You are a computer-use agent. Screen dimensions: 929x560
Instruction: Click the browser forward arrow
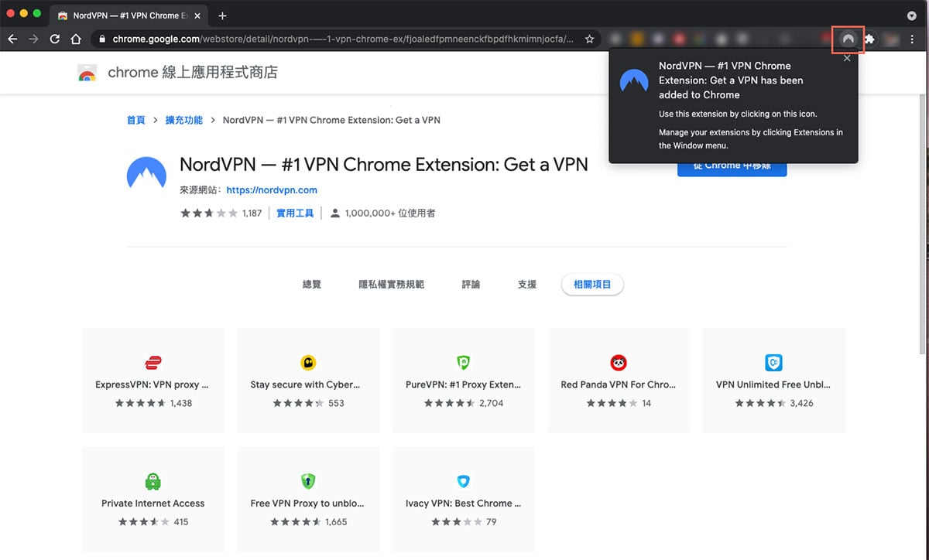coord(33,39)
